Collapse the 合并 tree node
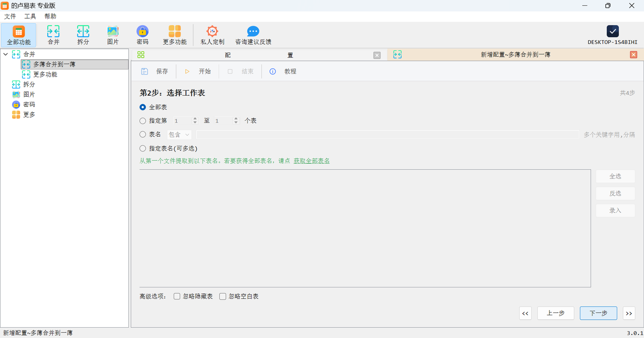 [x=5, y=54]
